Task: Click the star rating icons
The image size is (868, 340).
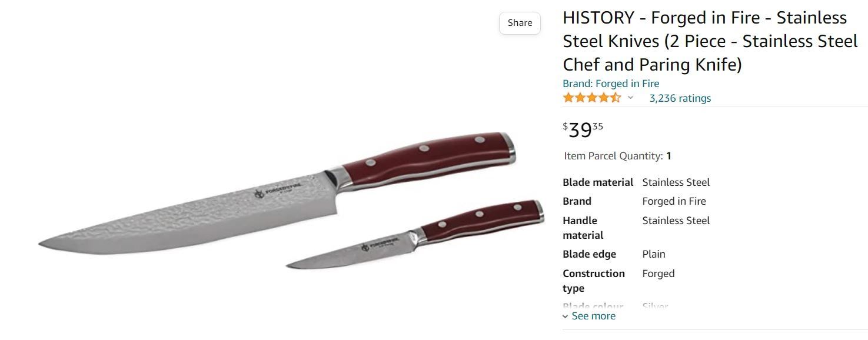Action: (591, 98)
